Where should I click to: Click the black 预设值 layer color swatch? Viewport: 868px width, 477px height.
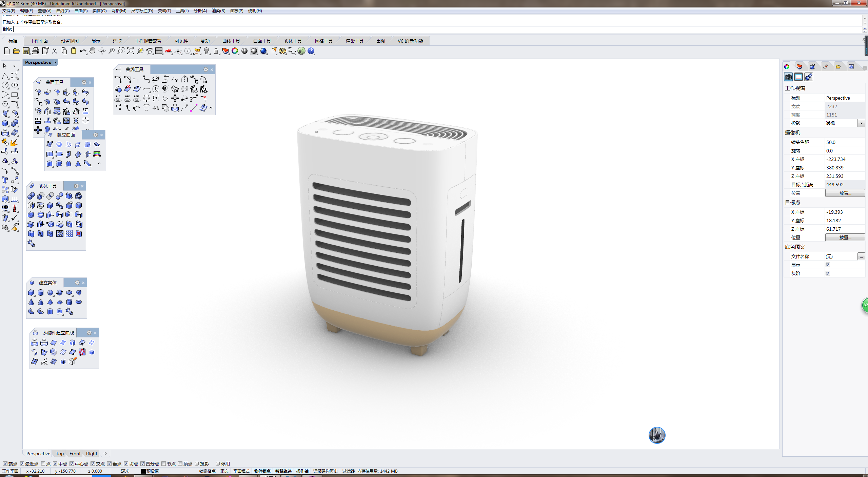tap(143, 471)
